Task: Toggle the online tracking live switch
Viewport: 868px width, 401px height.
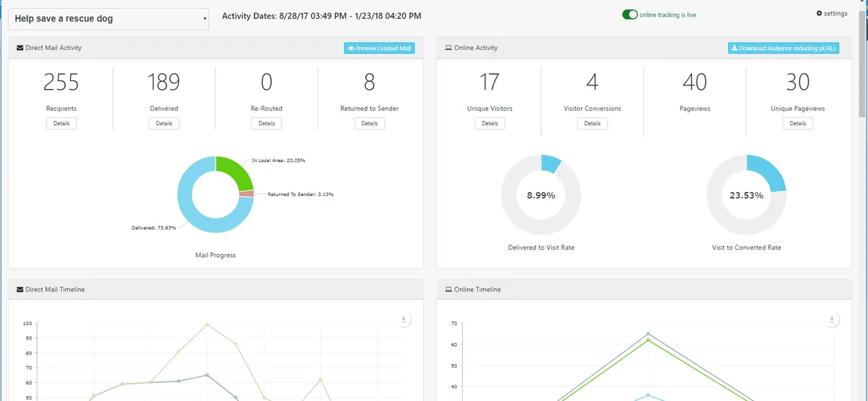Action: click(x=630, y=14)
